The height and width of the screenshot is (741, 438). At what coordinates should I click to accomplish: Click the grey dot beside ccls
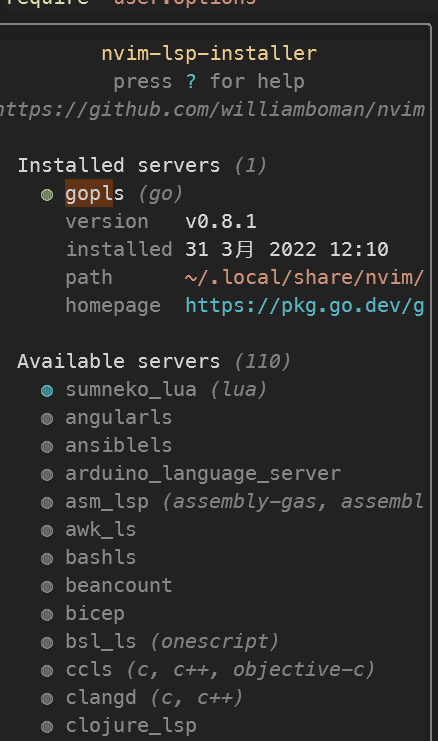[47, 671]
